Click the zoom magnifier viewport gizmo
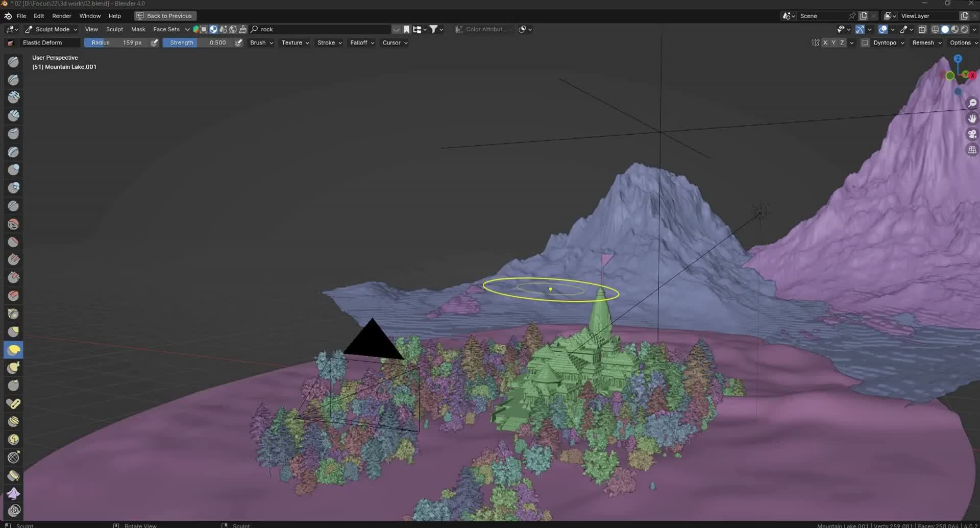980x528 pixels. pyautogui.click(x=972, y=103)
